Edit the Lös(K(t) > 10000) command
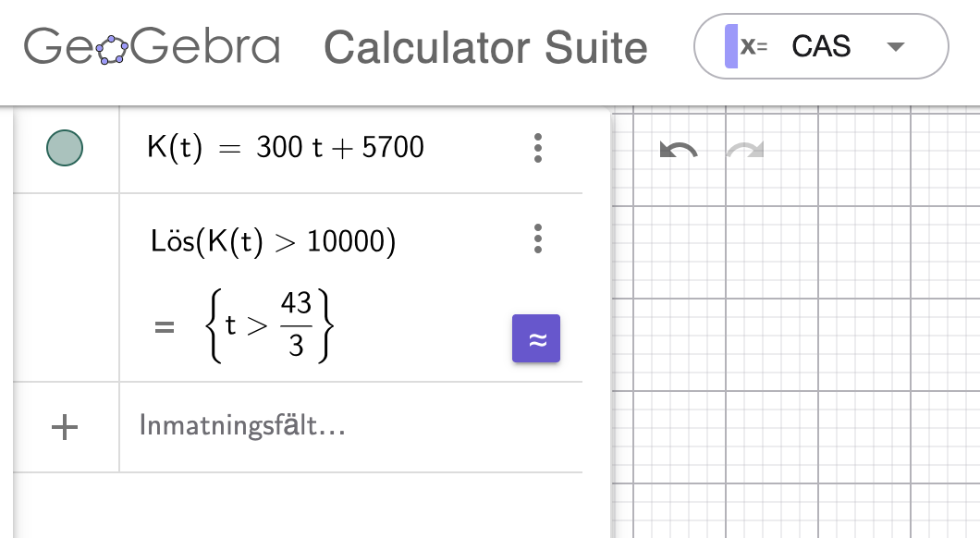The image size is (980, 538). pyautogui.click(x=273, y=241)
